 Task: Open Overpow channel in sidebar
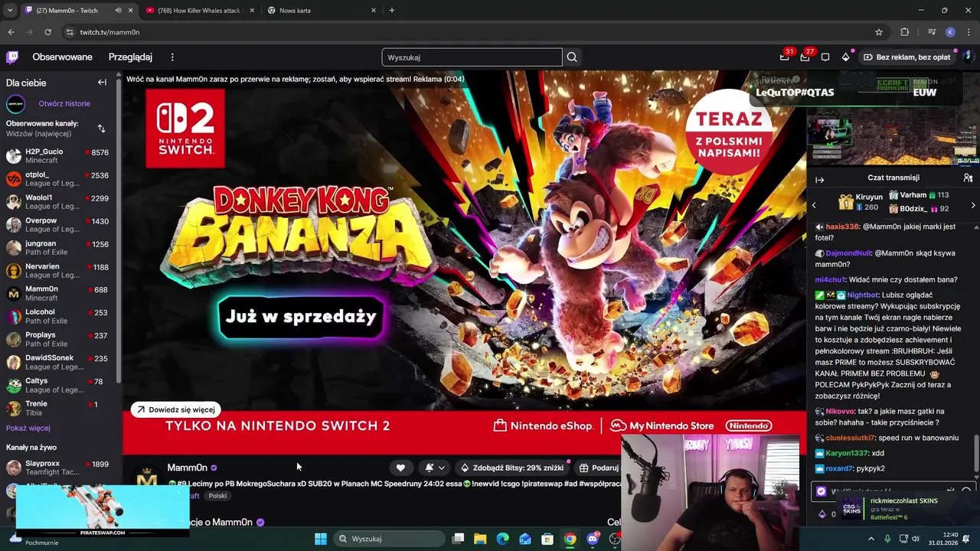pyautogui.click(x=57, y=224)
